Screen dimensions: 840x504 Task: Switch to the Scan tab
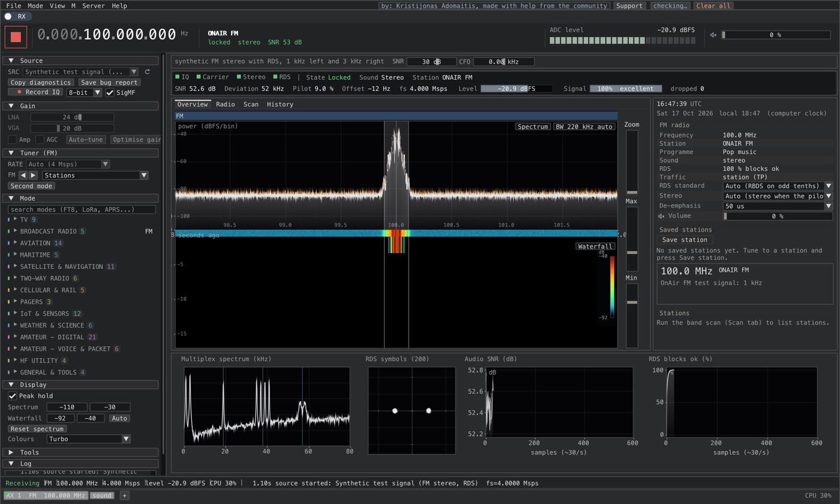point(251,104)
